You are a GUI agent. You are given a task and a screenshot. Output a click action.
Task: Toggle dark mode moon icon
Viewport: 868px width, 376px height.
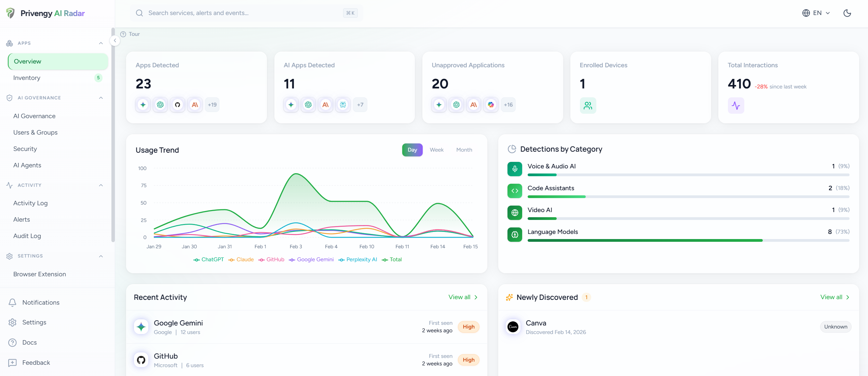pyautogui.click(x=847, y=13)
